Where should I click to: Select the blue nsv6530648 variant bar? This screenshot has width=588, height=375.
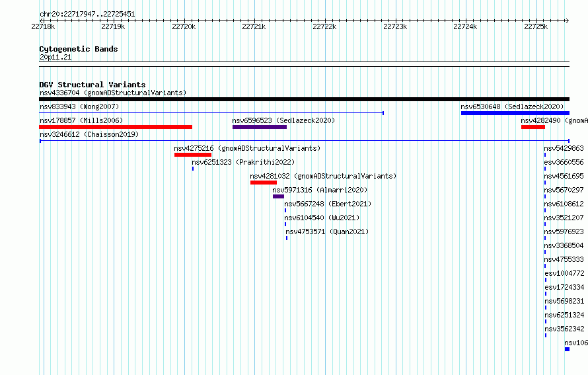pos(515,113)
